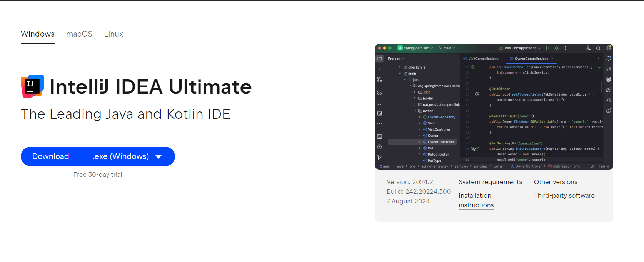The image size is (644, 262).
Task: Expand the .idea folder
Action: click(415, 92)
